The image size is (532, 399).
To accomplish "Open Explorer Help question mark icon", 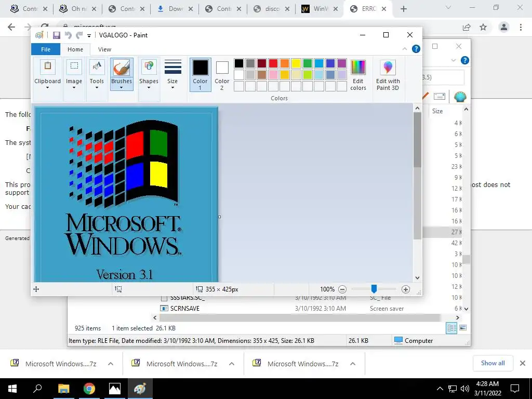I will coord(465,60).
